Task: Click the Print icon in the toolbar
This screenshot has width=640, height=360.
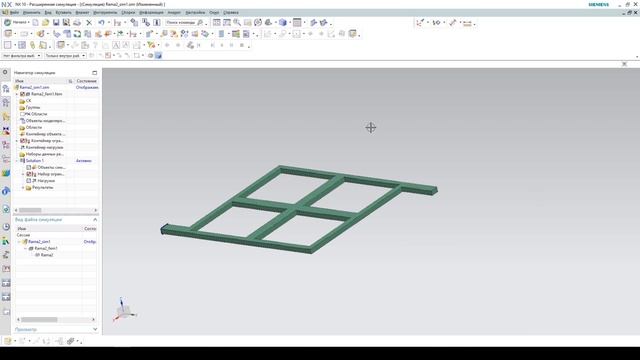Action: (x=77, y=22)
